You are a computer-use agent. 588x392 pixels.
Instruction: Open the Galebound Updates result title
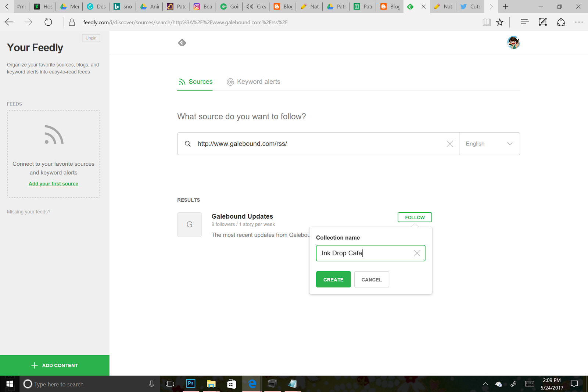coord(242,216)
